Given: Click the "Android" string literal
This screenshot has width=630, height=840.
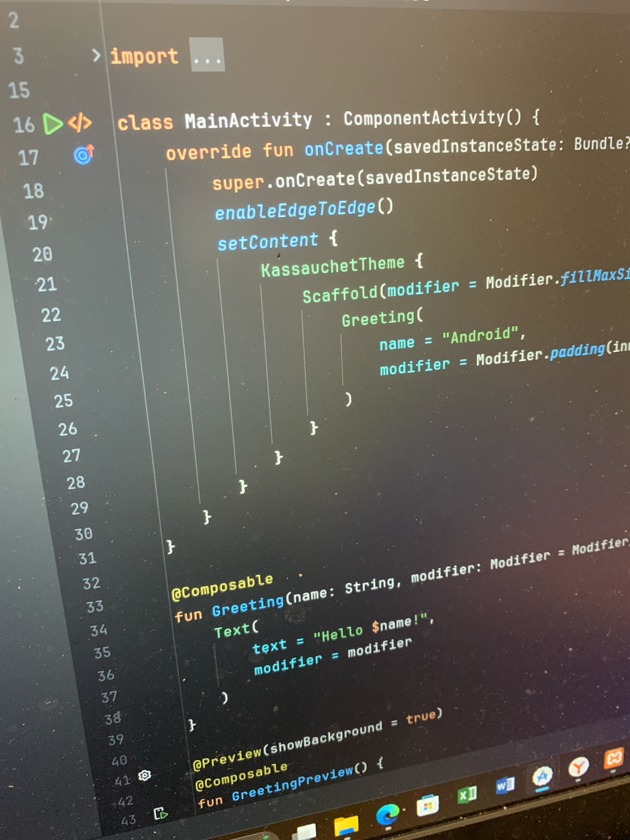Looking at the screenshot, I should pyautogui.click(x=480, y=335).
